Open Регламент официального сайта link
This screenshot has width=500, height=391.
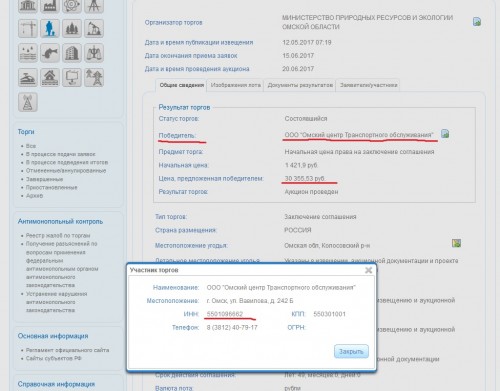tap(67, 350)
